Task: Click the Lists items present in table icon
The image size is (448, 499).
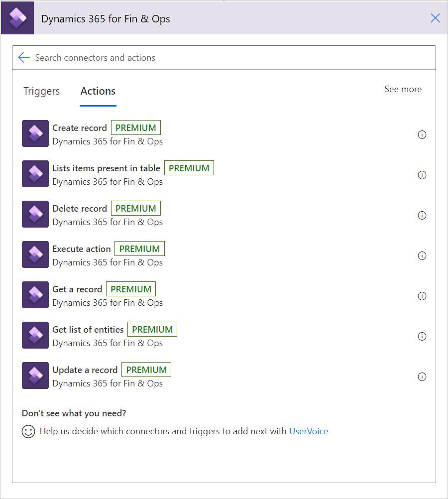Action: 35,174
